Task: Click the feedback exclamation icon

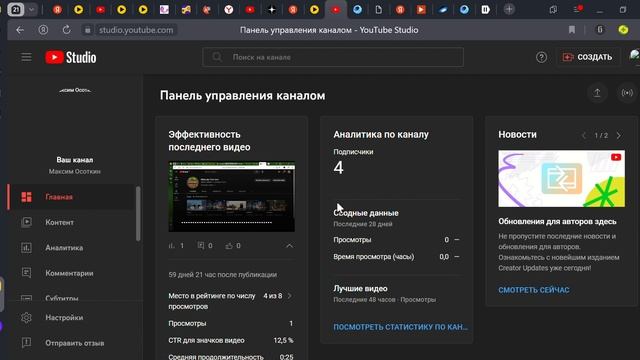Action: click(26, 343)
